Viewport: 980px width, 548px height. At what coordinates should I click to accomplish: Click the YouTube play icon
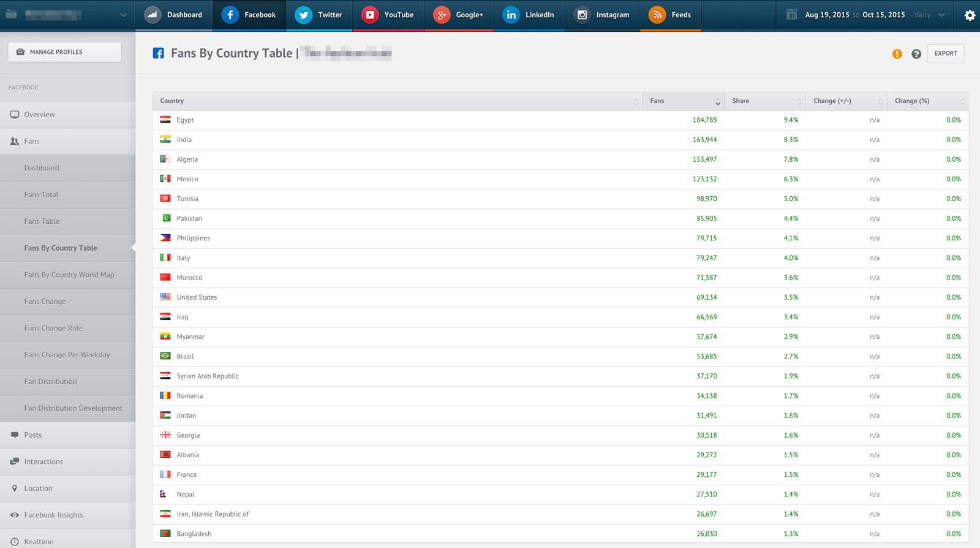tap(370, 15)
